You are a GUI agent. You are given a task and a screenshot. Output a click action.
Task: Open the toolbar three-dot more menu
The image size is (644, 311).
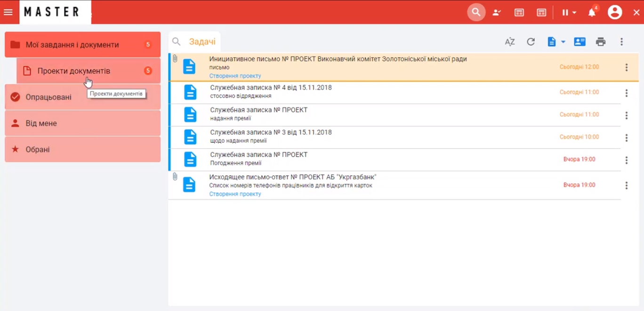coord(622,41)
